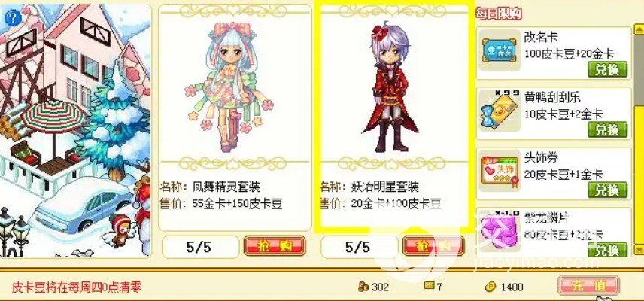Screen dimensions: 644x301
Task: Click the scrollbar down arrow in daily list
Action: click(x=639, y=249)
